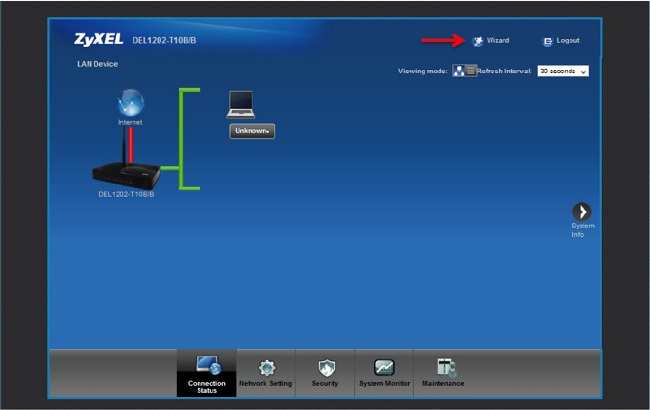Open the Security menu
The width and height of the screenshot is (650, 410).
coord(325,373)
